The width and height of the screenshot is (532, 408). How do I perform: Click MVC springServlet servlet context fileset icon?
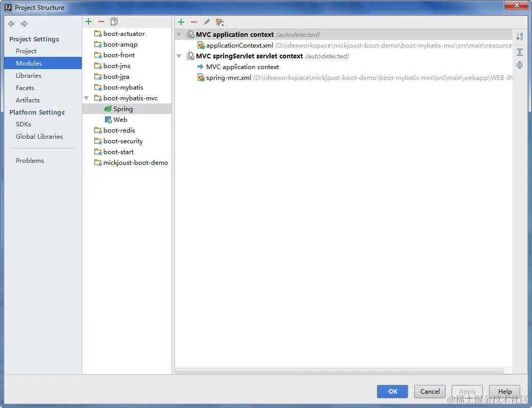click(x=191, y=56)
